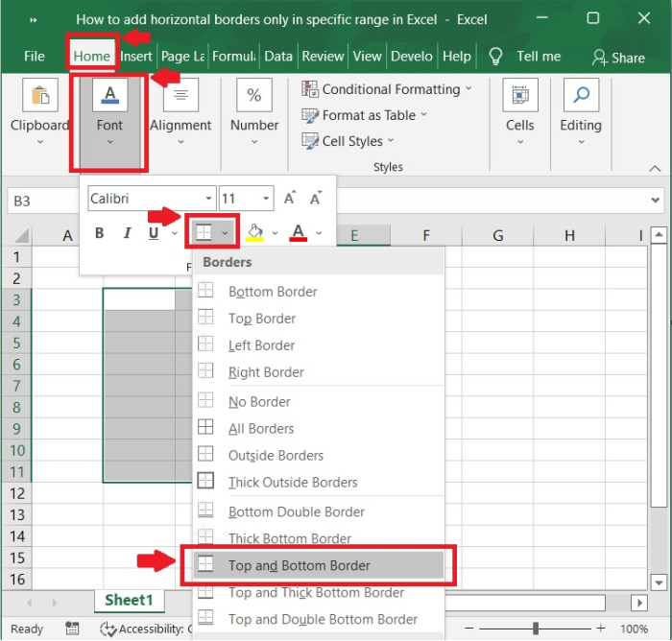Click Decrease Font Size icon
The width and height of the screenshot is (672, 641).
[x=316, y=198]
